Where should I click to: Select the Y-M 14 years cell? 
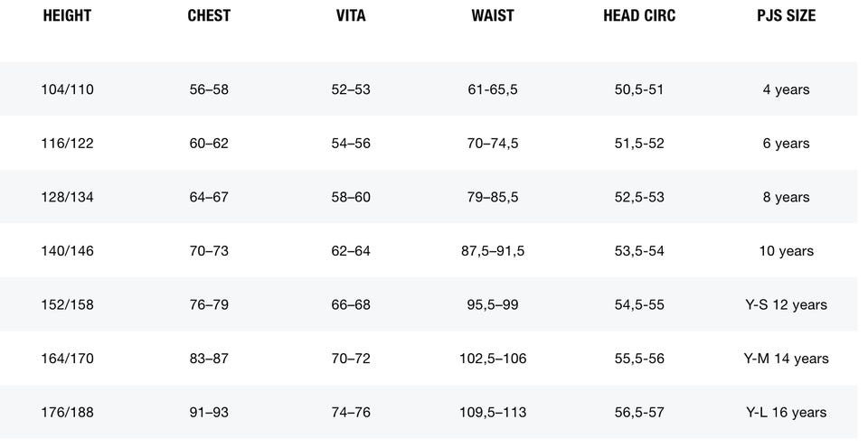click(x=786, y=359)
